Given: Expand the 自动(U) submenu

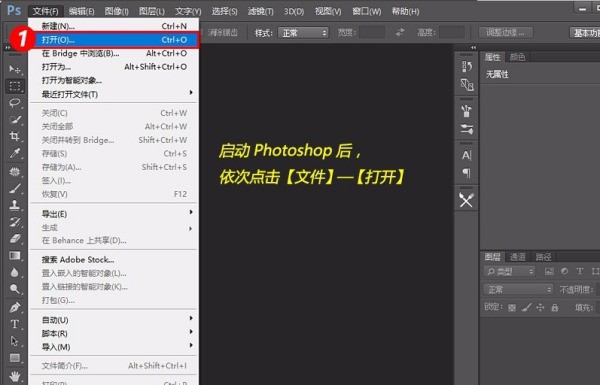Looking at the screenshot, I should tap(114, 320).
